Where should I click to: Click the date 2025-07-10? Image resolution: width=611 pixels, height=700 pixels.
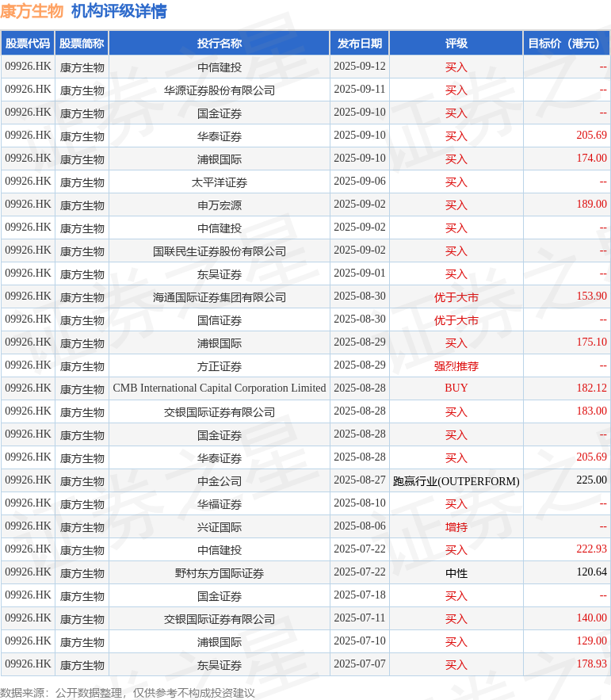click(360, 641)
